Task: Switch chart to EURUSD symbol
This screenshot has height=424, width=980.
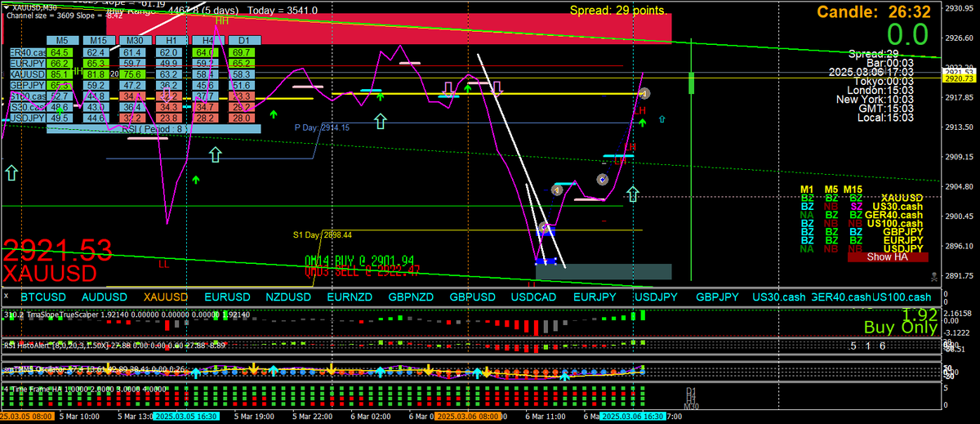Action: coord(226,297)
